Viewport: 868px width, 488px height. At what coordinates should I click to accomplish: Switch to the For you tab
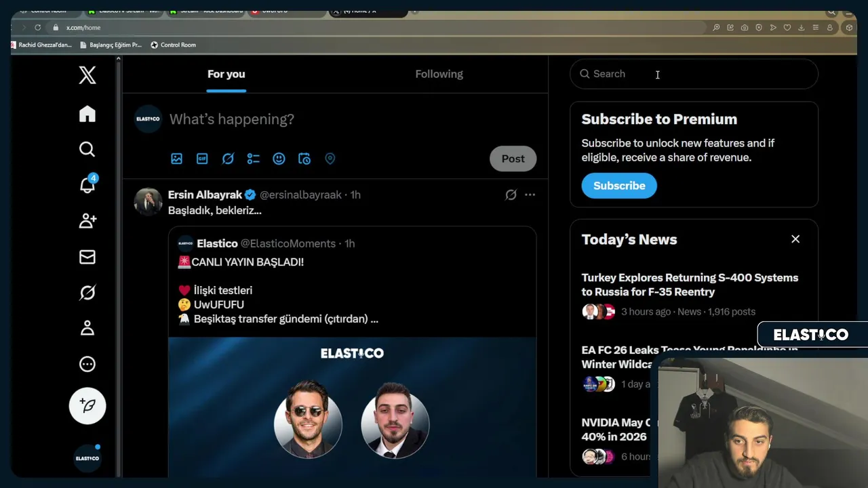pos(226,74)
